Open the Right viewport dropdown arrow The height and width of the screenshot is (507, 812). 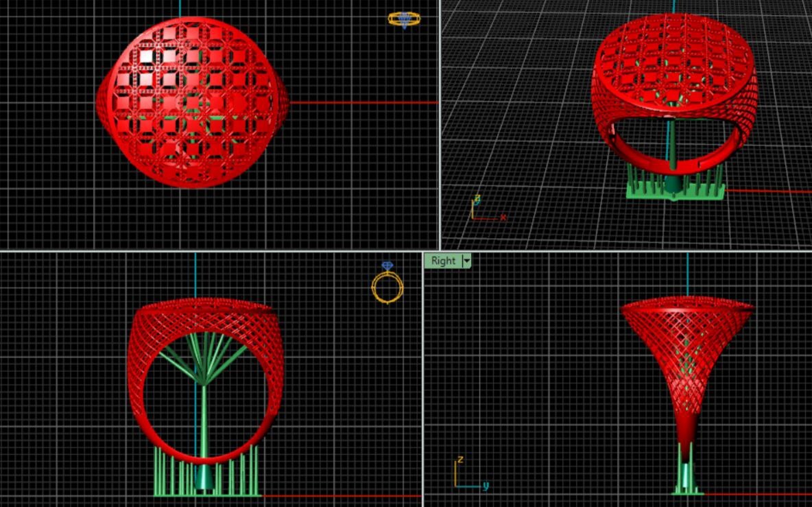(x=467, y=261)
